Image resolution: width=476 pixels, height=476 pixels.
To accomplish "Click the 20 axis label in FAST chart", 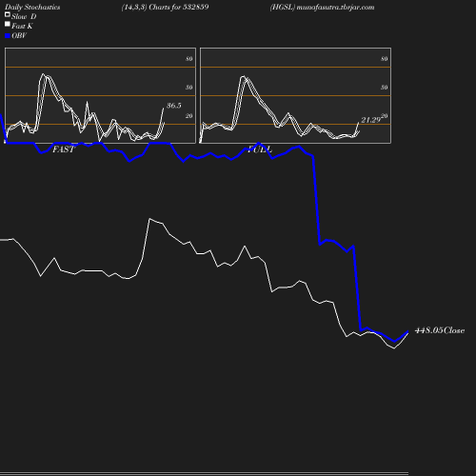I will tap(189, 116).
